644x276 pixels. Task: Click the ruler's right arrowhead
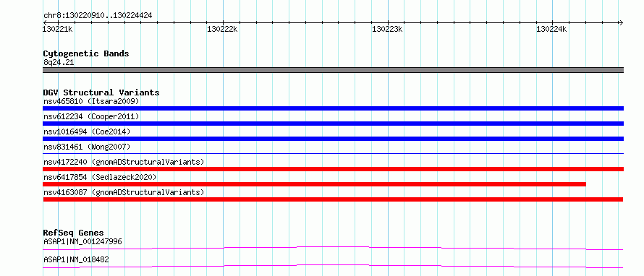point(621,22)
